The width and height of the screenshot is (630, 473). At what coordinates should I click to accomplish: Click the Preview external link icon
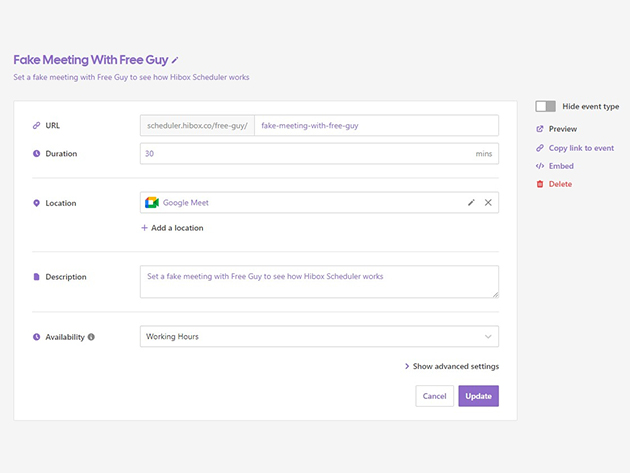click(x=540, y=129)
